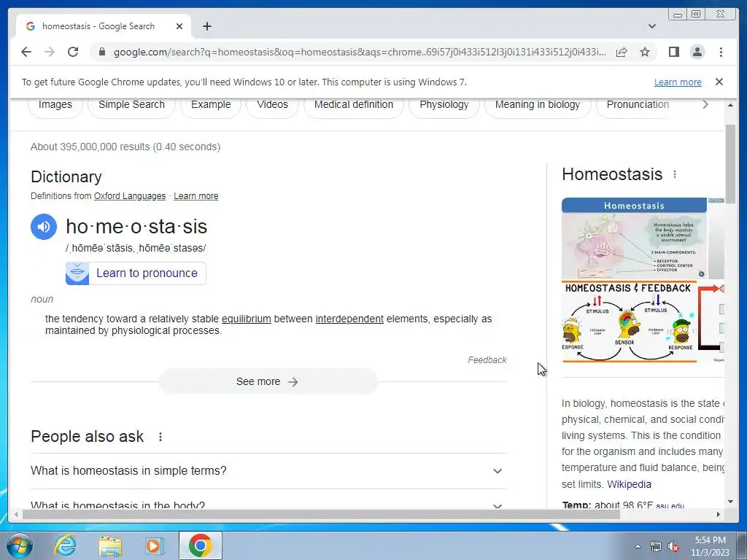Viewport: 747px width, 560px height.
Task: Click the Chrome taskbar icon
Action: [x=200, y=545]
